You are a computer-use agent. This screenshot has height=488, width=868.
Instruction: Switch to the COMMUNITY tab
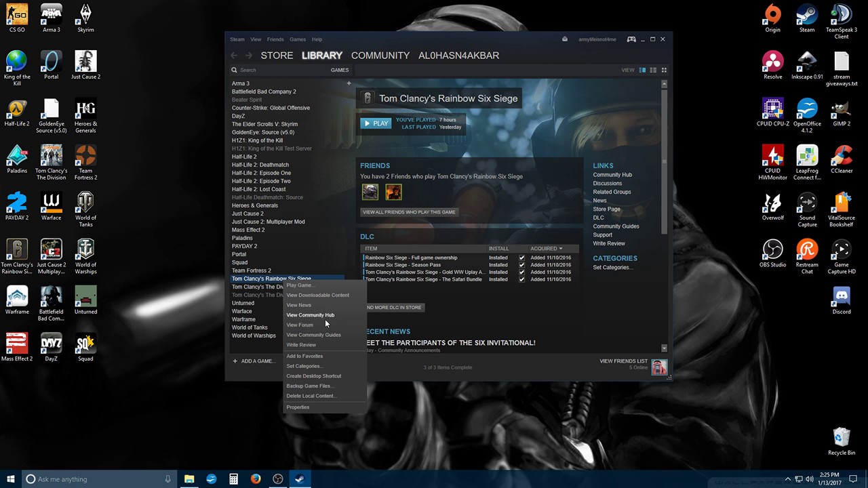[x=380, y=56]
